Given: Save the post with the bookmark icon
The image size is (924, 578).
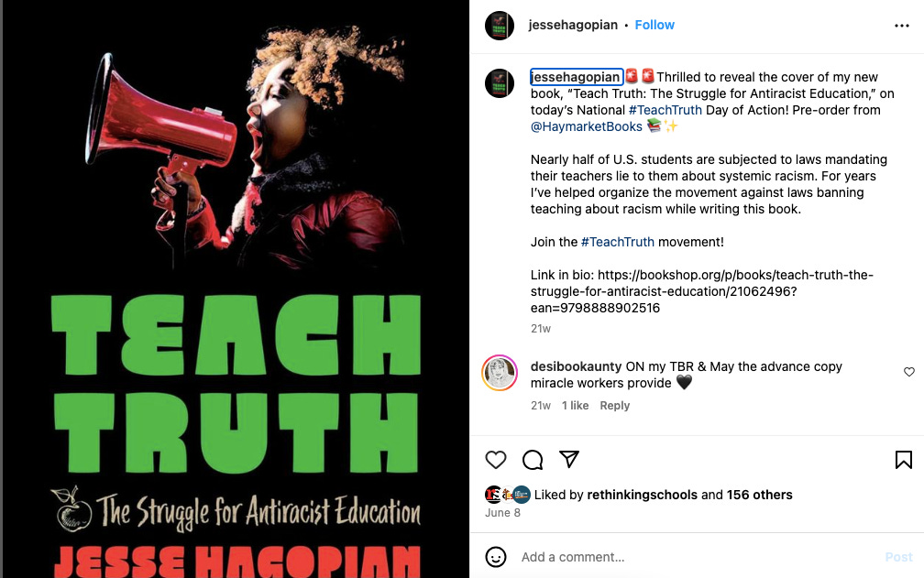Looking at the screenshot, I should coord(904,460).
